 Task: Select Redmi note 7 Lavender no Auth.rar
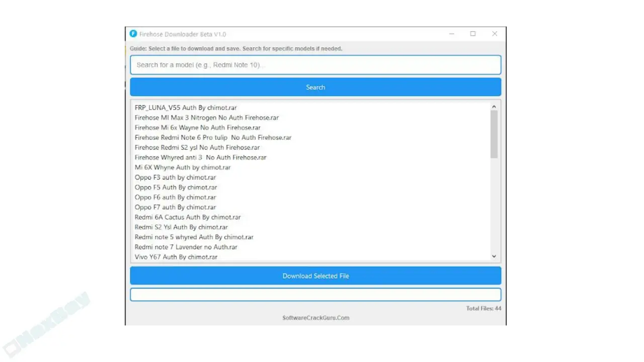coord(186,247)
